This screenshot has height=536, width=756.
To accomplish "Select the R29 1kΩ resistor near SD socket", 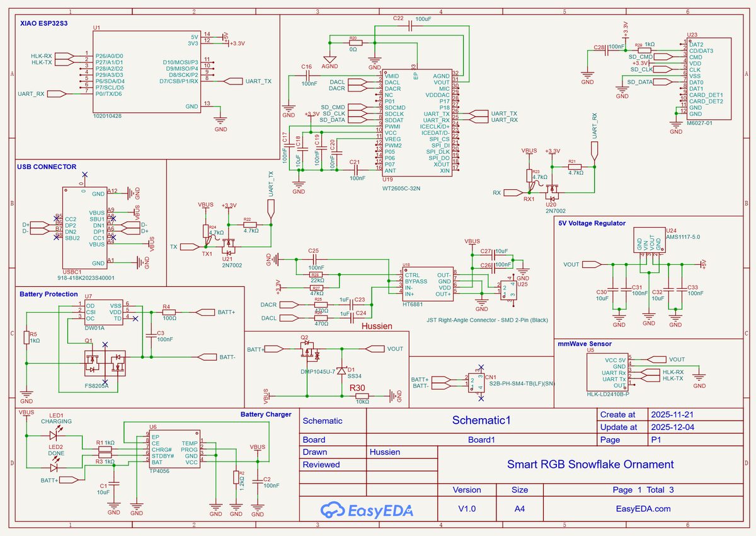I will tap(644, 50).
